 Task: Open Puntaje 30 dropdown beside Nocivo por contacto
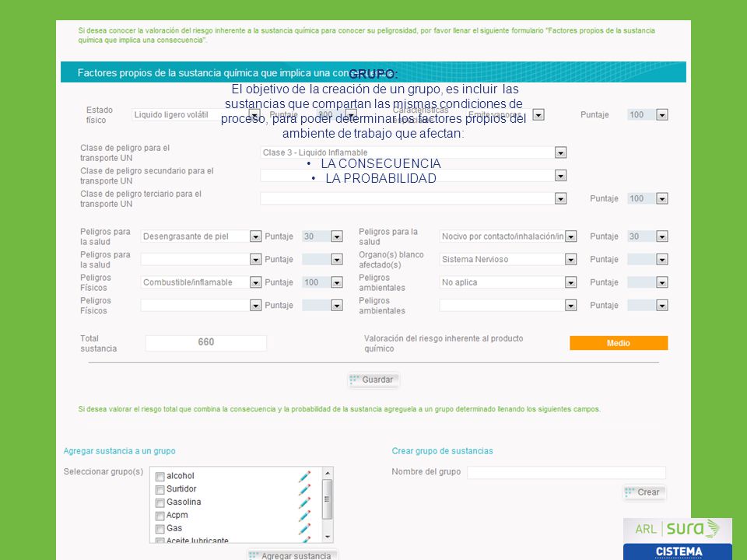(661, 236)
